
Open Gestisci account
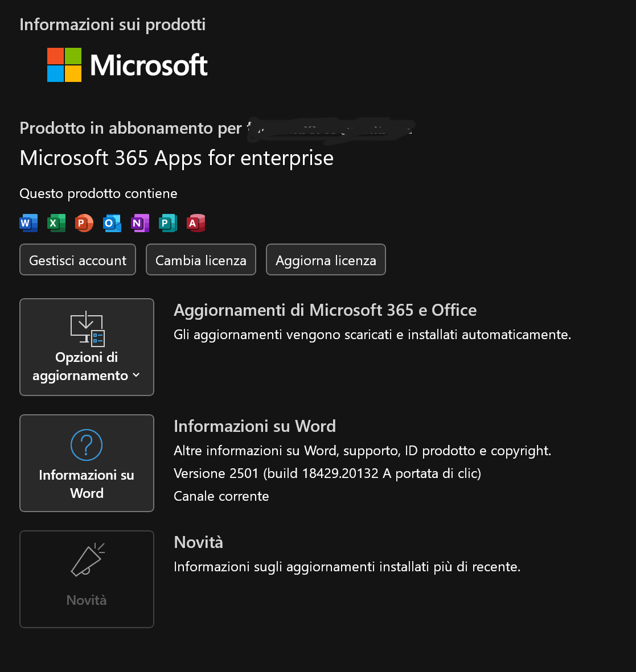[x=77, y=259]
